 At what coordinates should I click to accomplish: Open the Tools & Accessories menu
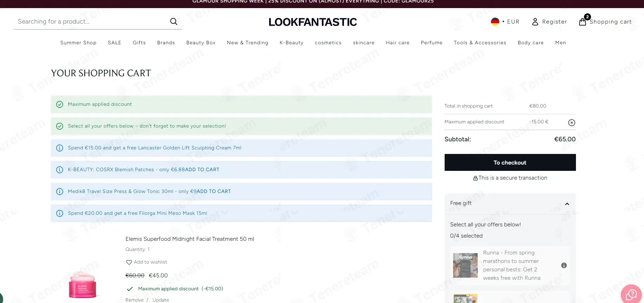pyautogui.click(x=480, y=43)
